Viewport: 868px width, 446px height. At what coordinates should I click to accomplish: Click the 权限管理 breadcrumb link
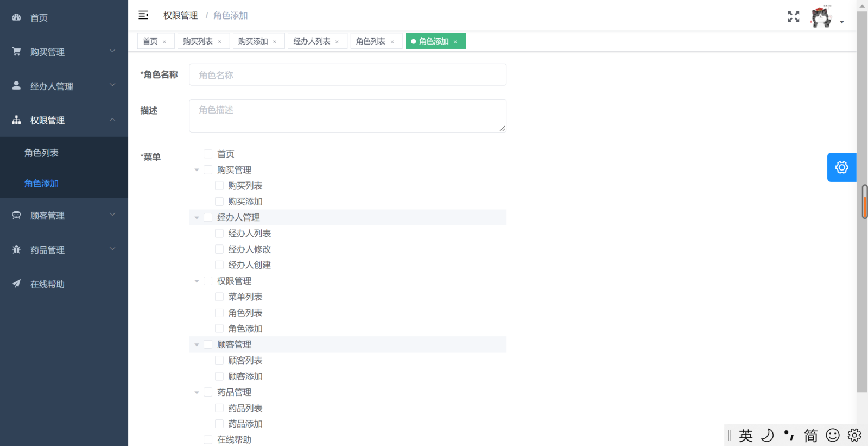pos(181,16)
